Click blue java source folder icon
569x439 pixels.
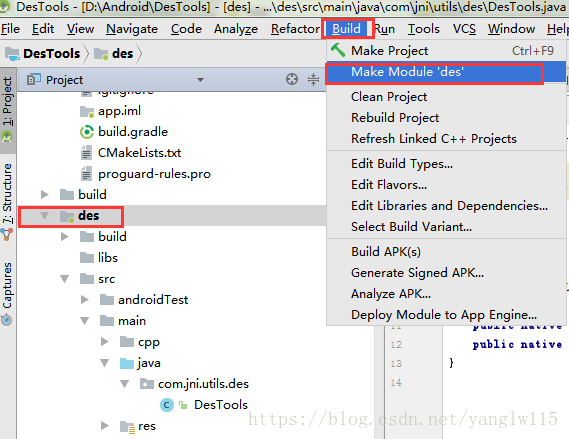click(x=127, y=363)
